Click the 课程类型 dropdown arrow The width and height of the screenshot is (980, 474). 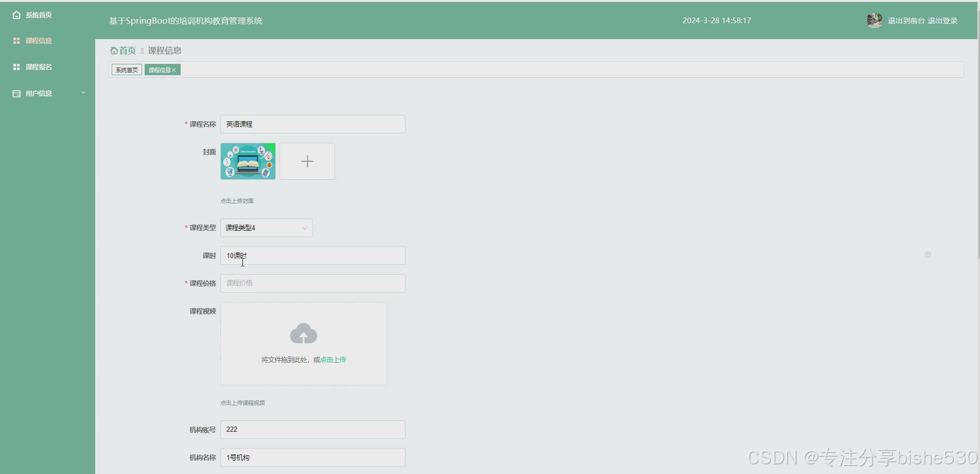[x=305, y=228]
